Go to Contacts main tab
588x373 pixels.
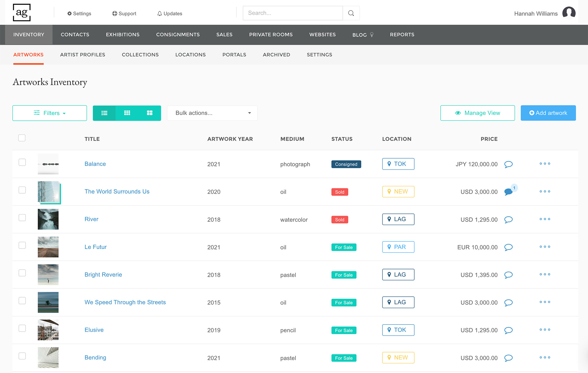(x=75, y=35)
